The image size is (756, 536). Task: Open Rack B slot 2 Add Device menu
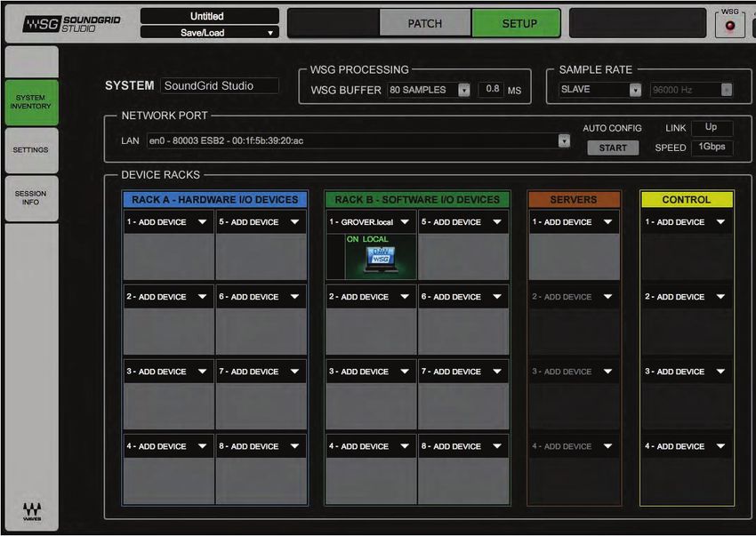(x=371, y=296)
